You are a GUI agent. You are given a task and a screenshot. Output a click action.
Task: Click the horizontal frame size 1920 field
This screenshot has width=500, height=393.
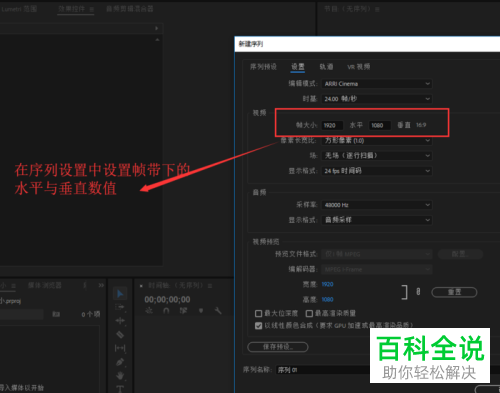pyautogui.click(x=332, y=125)
